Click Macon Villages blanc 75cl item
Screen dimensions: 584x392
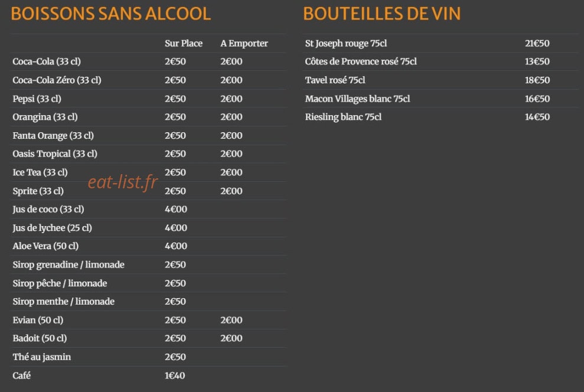click(x=358, y=99)
